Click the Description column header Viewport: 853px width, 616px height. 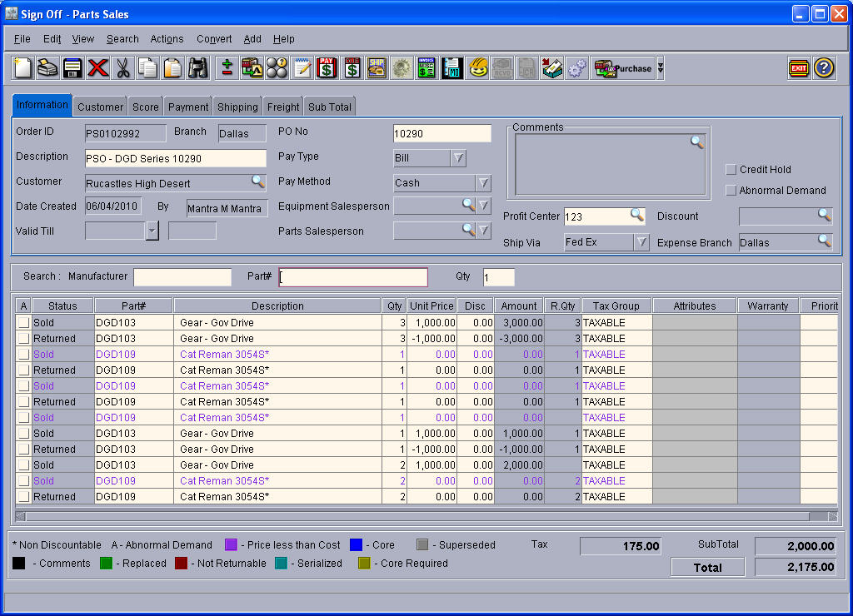coord(277,306)
